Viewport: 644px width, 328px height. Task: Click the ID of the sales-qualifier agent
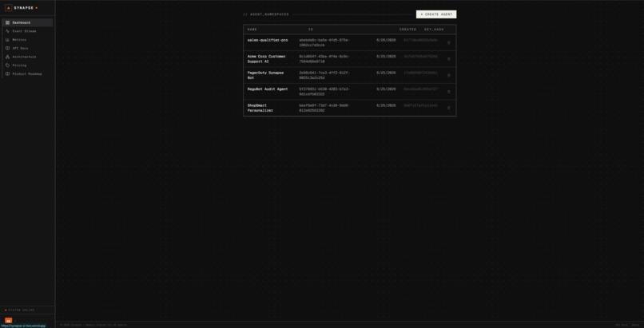pos(324,42)
